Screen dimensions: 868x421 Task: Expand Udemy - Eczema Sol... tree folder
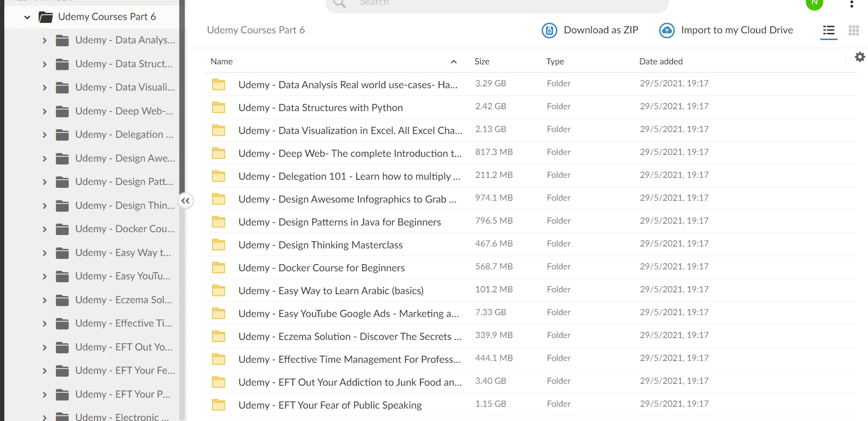pyautogui.click(x=44, y=300)
